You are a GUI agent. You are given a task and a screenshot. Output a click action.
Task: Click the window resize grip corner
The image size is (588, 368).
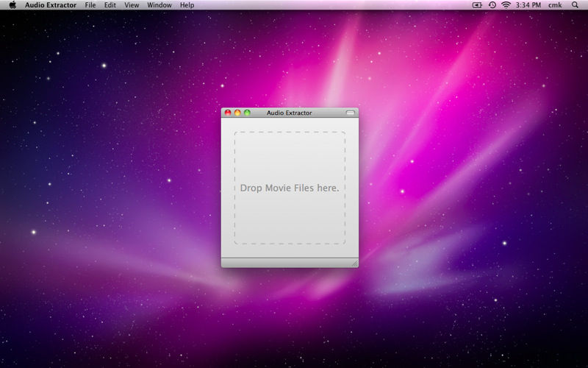coord(355,263)
